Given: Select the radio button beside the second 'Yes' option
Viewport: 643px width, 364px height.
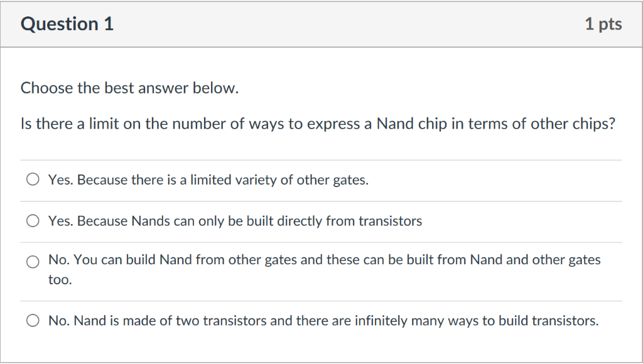Looking at the screenshot, I should [x=32, y=220].
